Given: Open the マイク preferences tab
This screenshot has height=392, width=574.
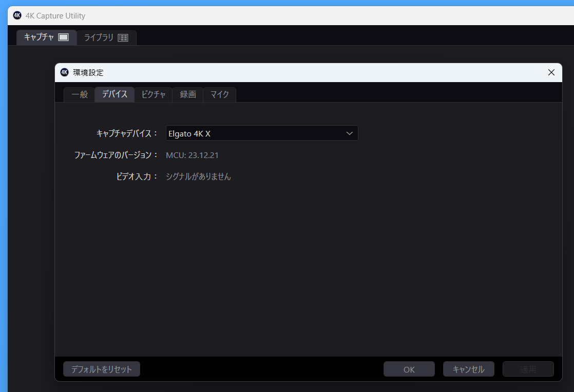Looking at the screenshot, I should point(220,95).
